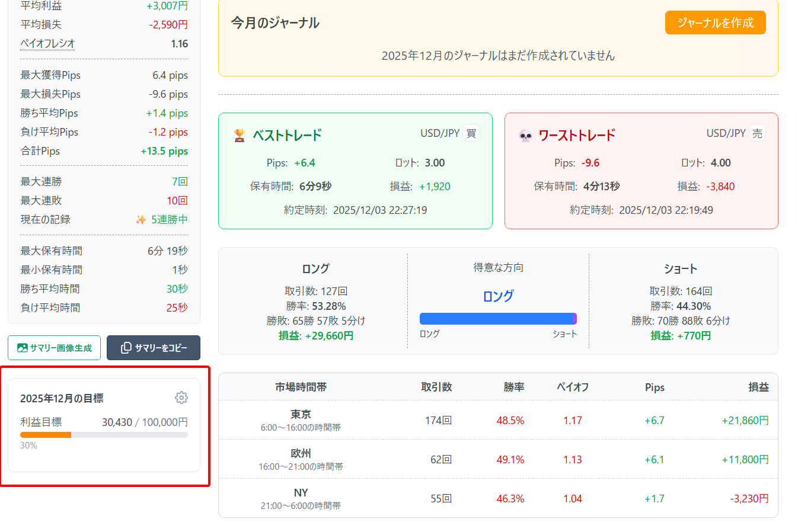798x532 pixels.
Task: Select the NY market session row
Action: pyautogui.click(x=301, y=498)
